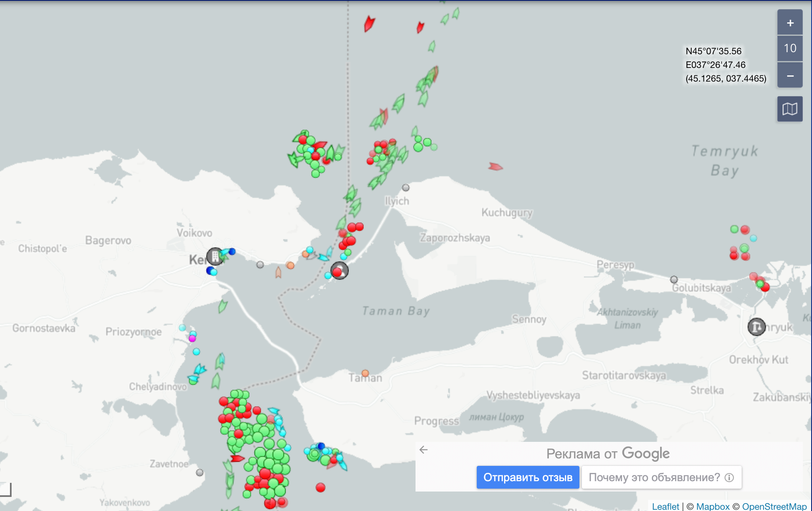Click the ad back arrow
Image resolution: width=812 pixels, height=511 pixels.
point(423,450)
